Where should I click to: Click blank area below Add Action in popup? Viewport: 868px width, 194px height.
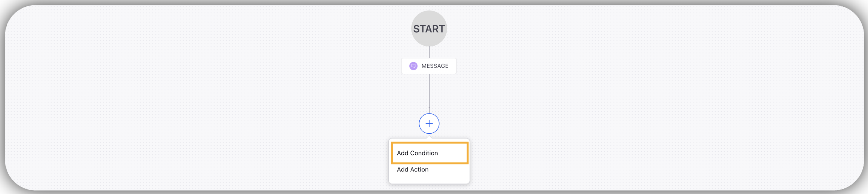[429, 180]
